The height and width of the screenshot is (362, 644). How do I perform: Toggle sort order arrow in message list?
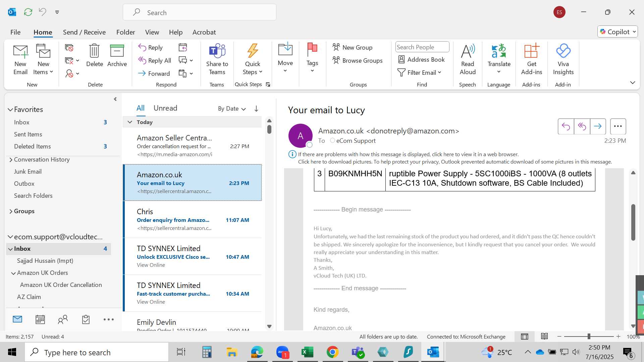pyautogui.click(x=256, y=109)
